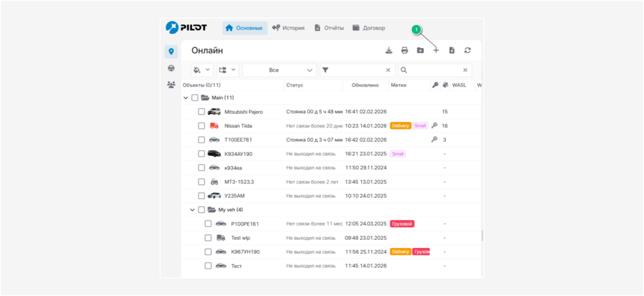Click the add document icon
The image size is (644, 296).
[x=452, y=51]
